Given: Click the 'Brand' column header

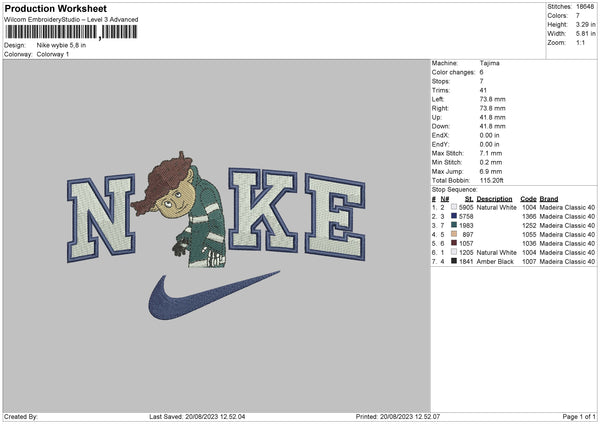Looking at the screenshot, I should [x=549, y=199].
